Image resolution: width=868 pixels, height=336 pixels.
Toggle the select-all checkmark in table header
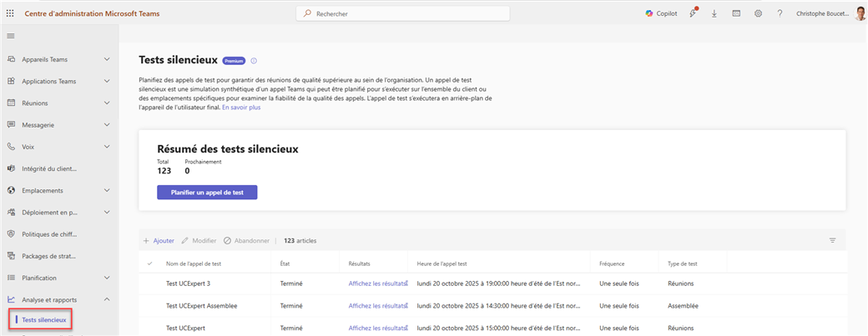click(150, 263)
